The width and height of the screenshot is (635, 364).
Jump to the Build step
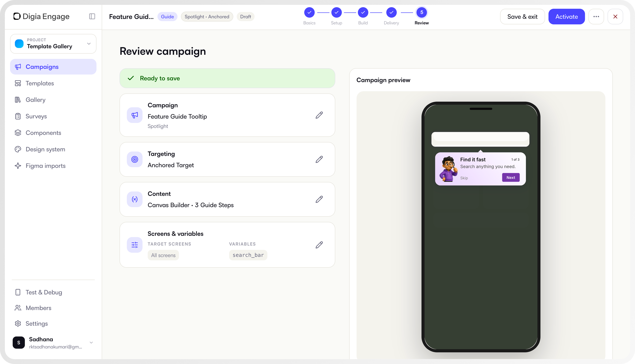[x=363, y=16]
